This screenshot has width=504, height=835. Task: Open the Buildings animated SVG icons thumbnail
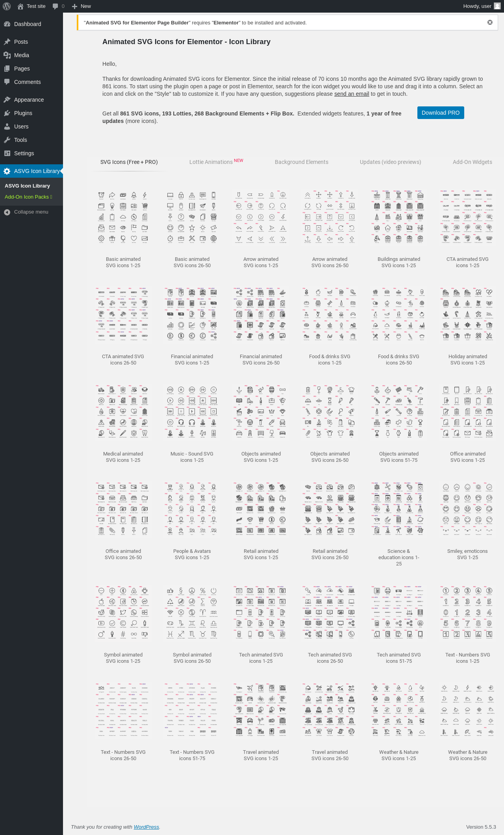[399, 217]
